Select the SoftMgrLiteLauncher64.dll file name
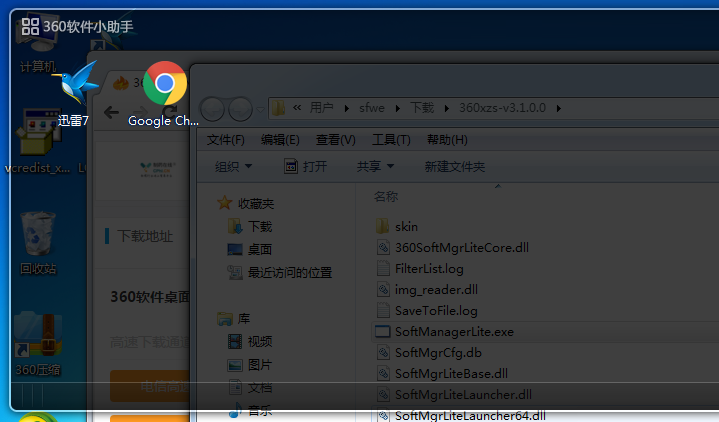 470,416
